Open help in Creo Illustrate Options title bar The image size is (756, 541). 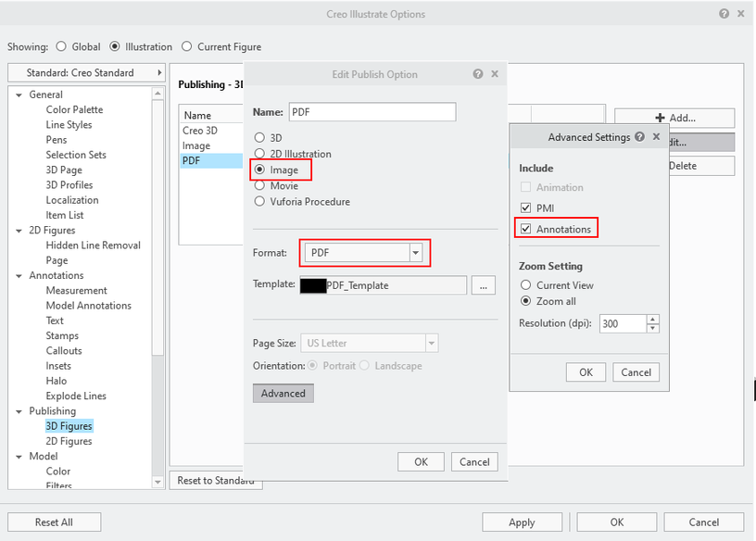tap(724, 14)
